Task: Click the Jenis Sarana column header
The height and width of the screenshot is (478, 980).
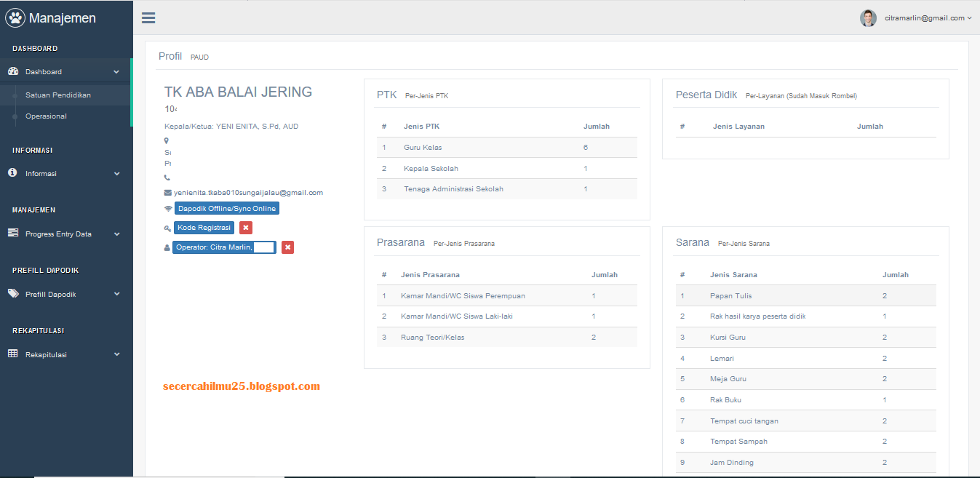Action: 733,275
